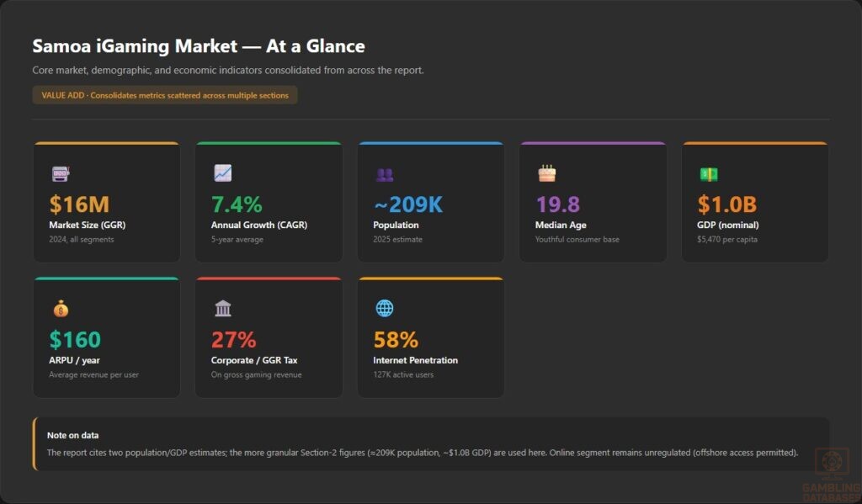The width and height of the screenshot is (862, 504).
Task: Click the 'Samoa iGaming Market — At a Glance' heading
Action: coord(199,46)
